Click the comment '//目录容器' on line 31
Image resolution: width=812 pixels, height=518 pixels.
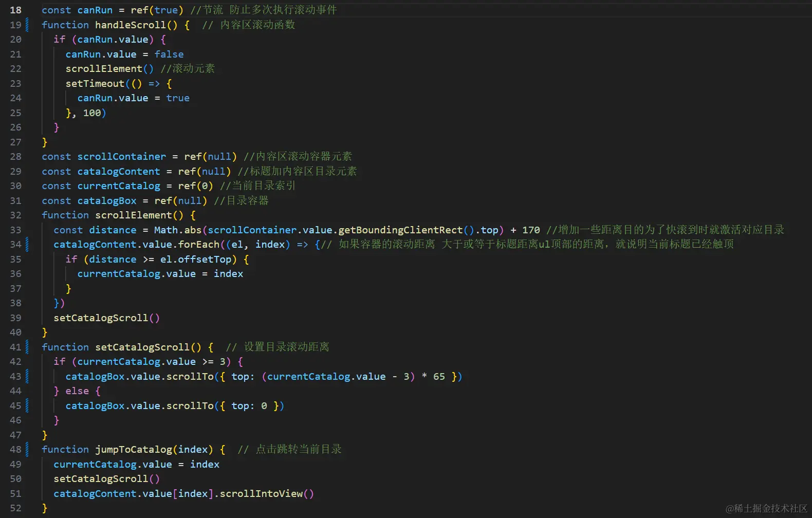point(241,200)
